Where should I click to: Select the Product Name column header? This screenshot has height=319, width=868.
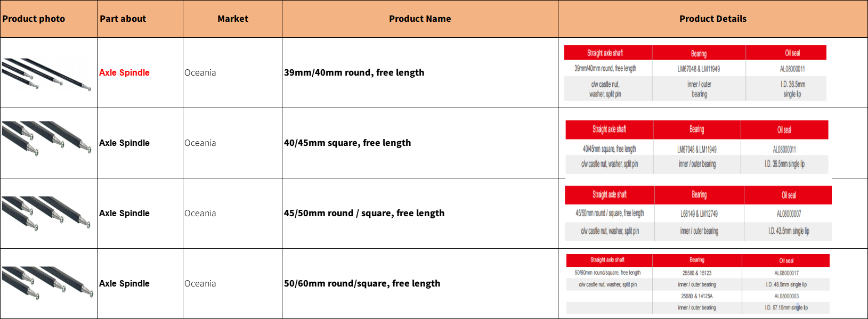point(420,19)
